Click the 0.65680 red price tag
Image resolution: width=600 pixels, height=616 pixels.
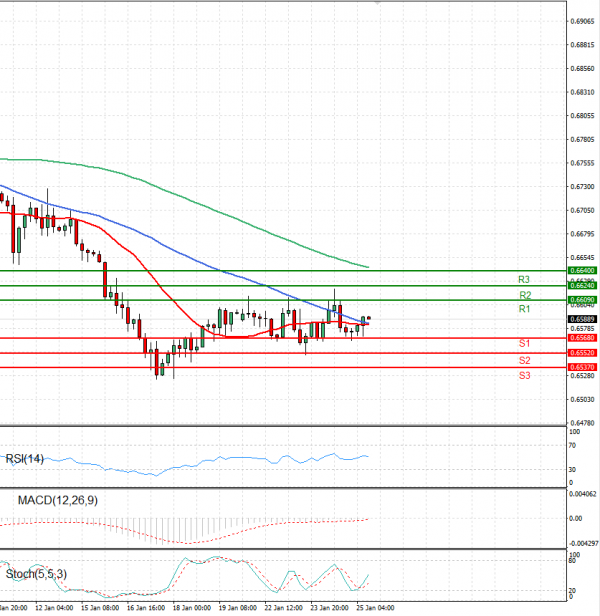[x=583, y=337]
